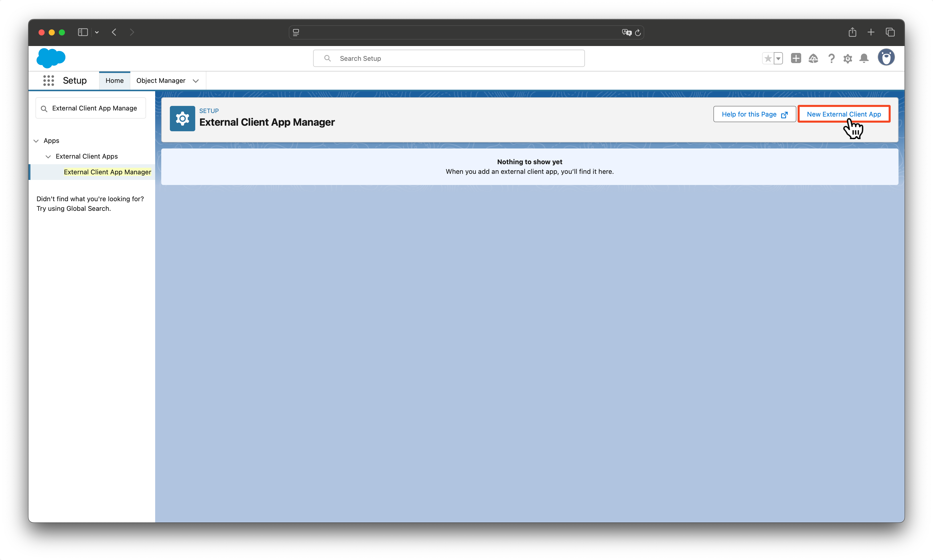
Task: Open a new Safari tab with plus
Action: (871, 32)
